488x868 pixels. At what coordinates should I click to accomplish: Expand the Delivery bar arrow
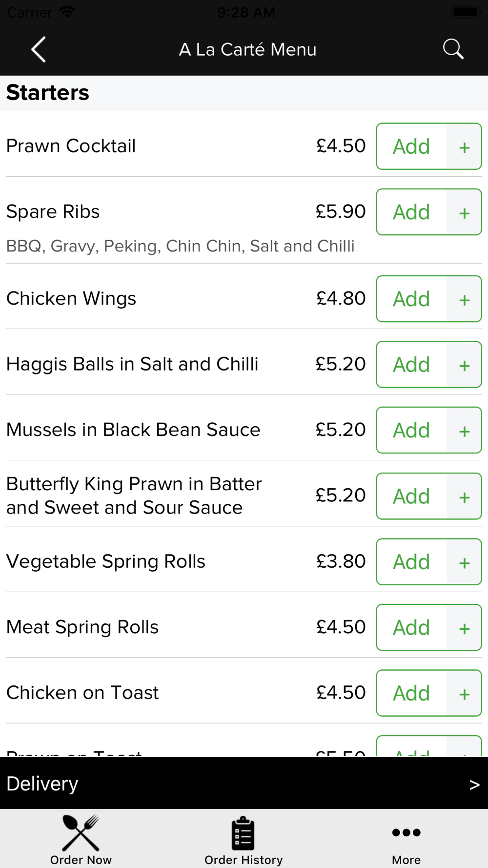474,785
